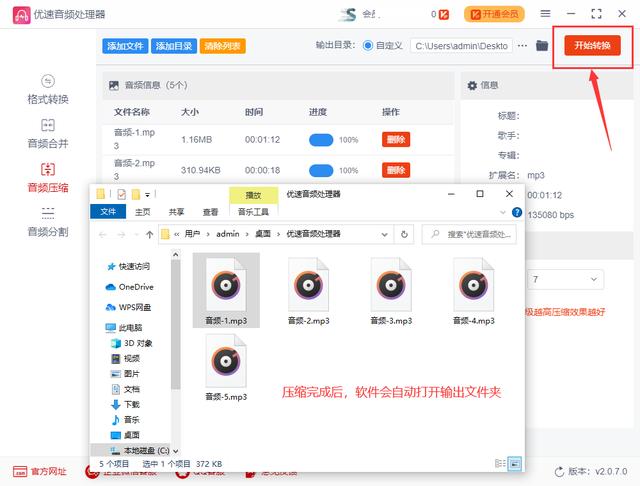Select 此电脑 in the navigation pane

(124, 328)
